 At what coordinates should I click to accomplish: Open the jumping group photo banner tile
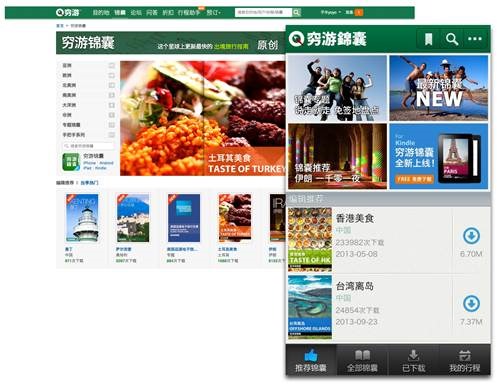337,88
